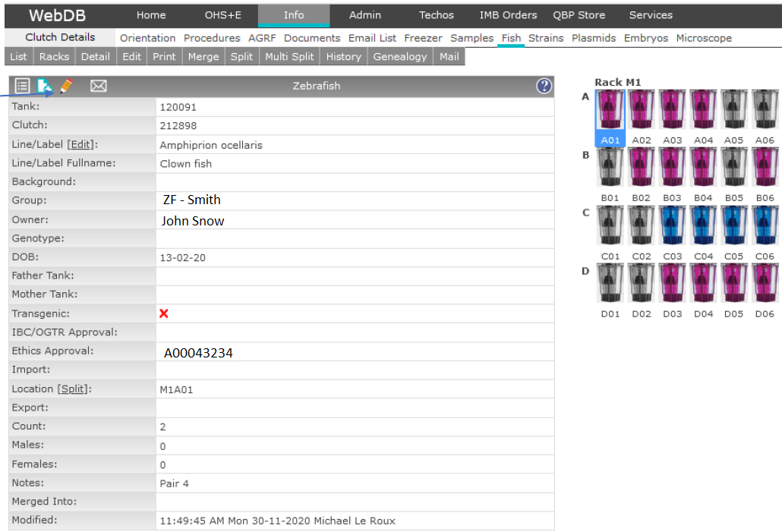Open the Admin menu
The image size is (782, 532).
365,15
